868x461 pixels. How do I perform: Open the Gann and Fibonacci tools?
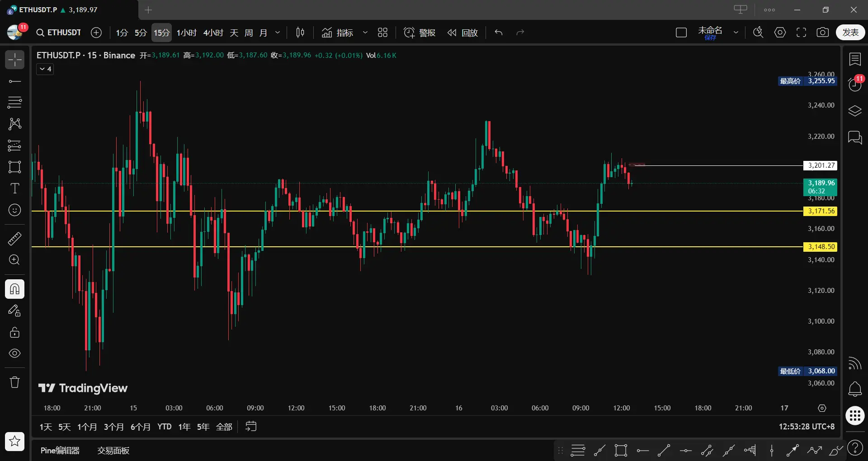tap(14, 103)
